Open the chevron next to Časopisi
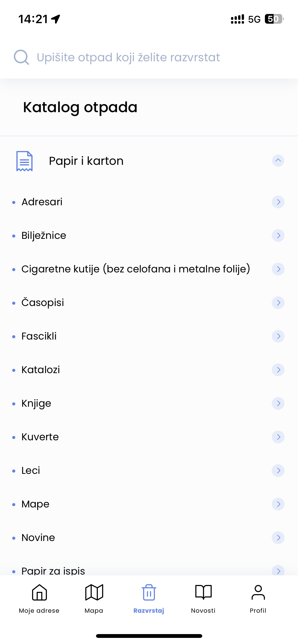The width and height of the screenshot is (298, 644). [278, 303]
